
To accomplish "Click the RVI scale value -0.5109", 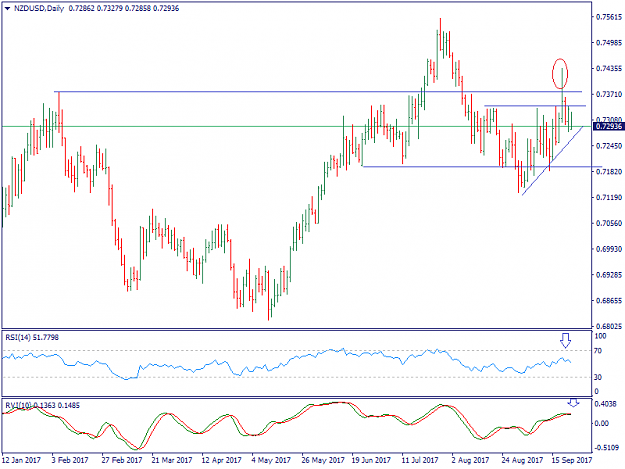I will [x=606, y=448].
